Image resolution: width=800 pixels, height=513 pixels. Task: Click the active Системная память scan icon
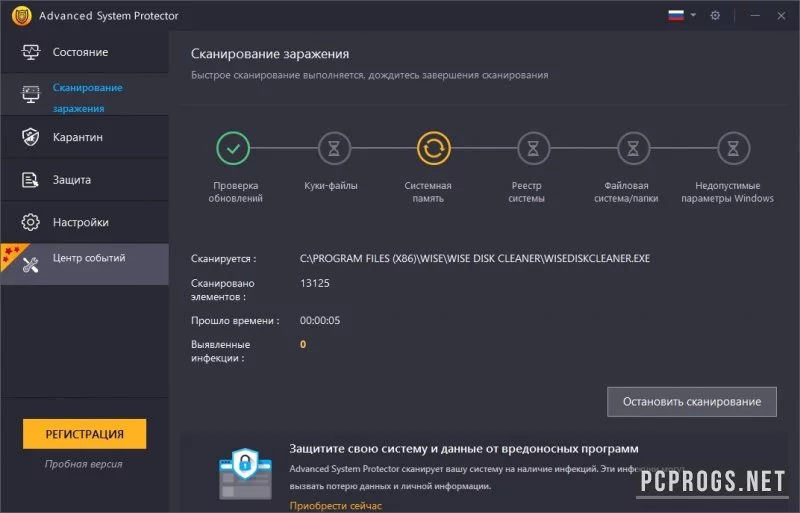coord(434,148)
